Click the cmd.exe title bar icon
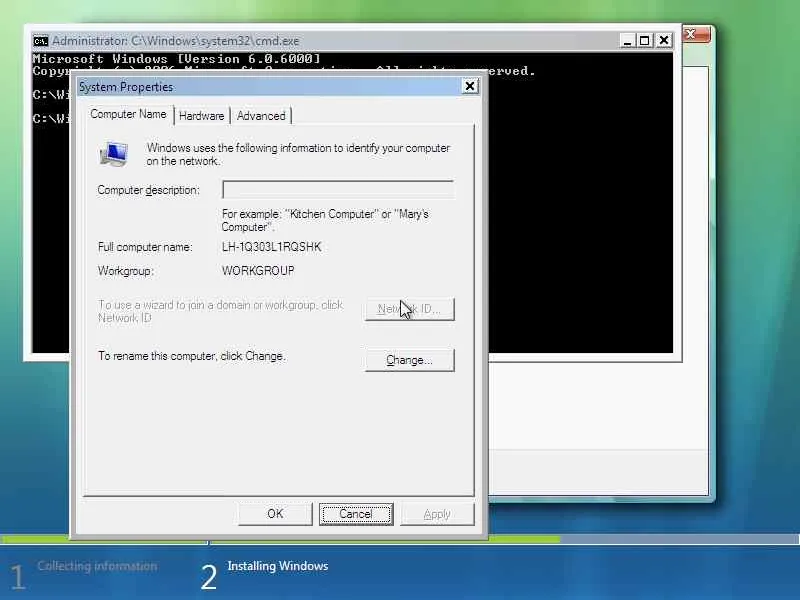This screenshot has width=800, height=600. [x=40, y=41]
